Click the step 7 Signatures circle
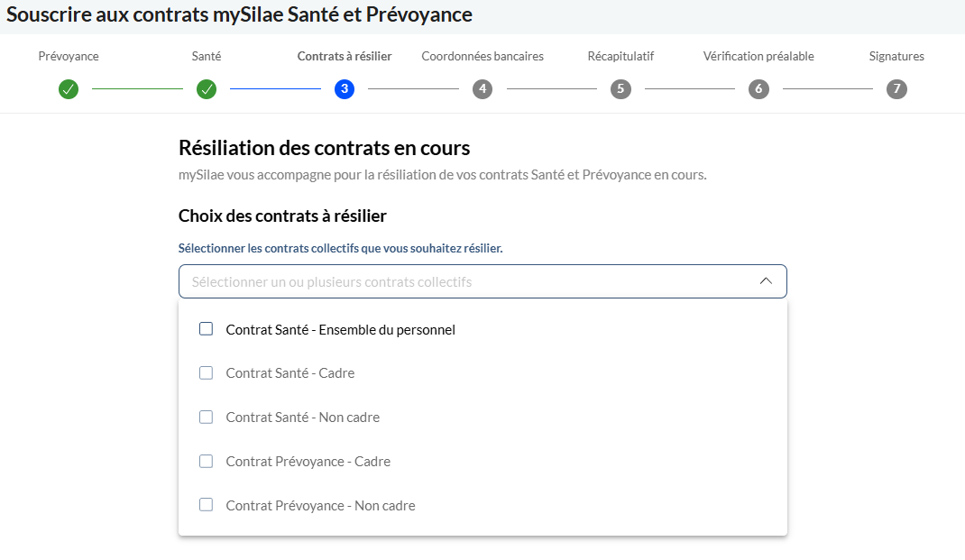Viewport: 965px width, 560px height. (896, 89)
